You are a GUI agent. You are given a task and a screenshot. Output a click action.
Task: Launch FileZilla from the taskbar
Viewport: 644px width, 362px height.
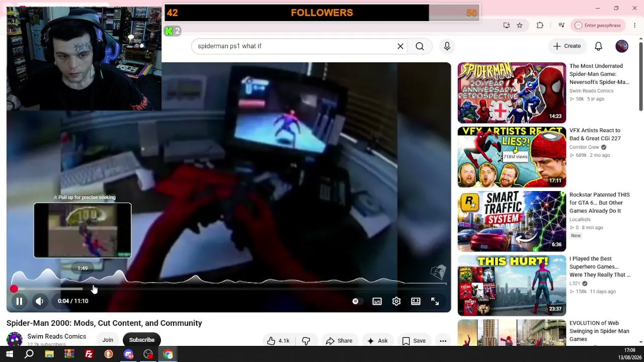coord(89,354)
